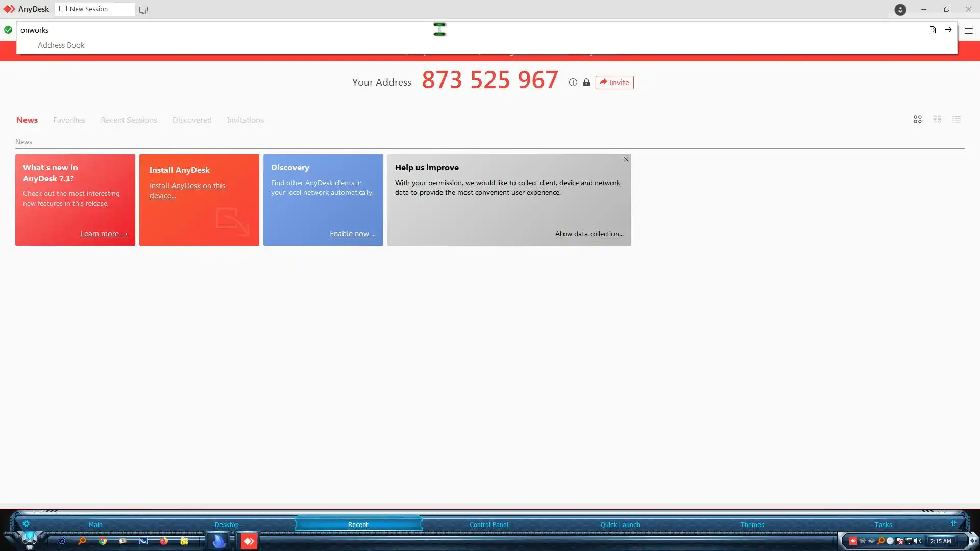Click the connect arrow icon

pos(948,30)
